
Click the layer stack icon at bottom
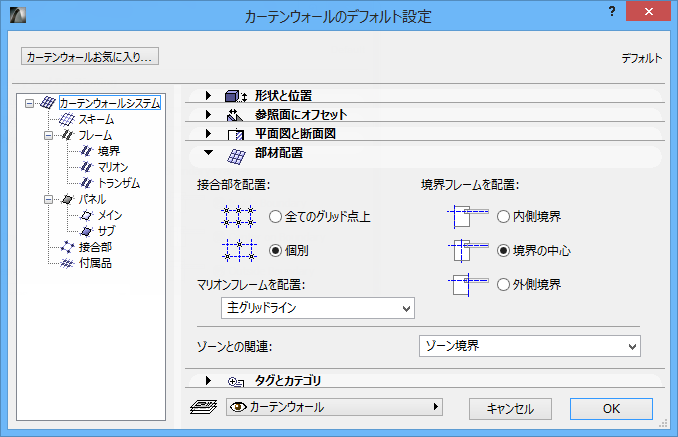204,407
